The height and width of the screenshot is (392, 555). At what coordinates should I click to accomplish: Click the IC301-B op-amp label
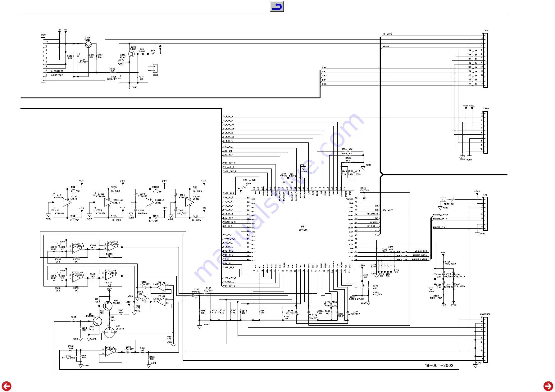tap(109, 347)
